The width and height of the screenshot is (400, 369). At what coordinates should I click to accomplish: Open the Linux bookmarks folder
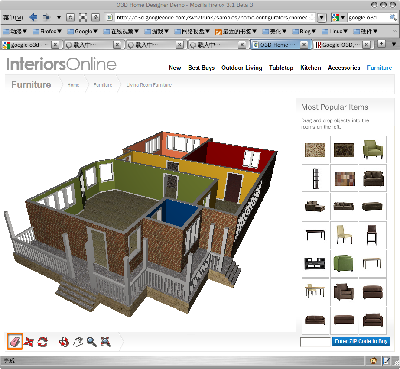tap(335, 31)
